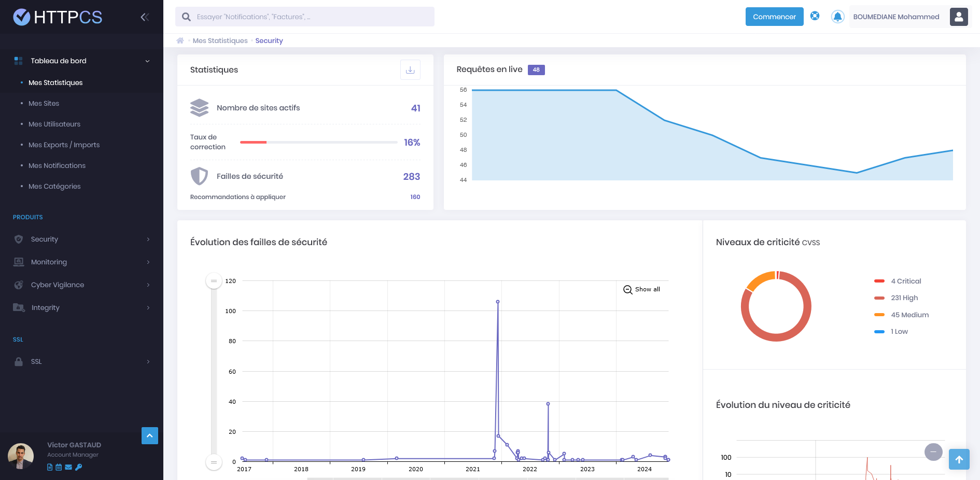This screenshot has height=480, width=980.
Task: Toggle the scroll-to-top arrow button
Action: (959, 459)
